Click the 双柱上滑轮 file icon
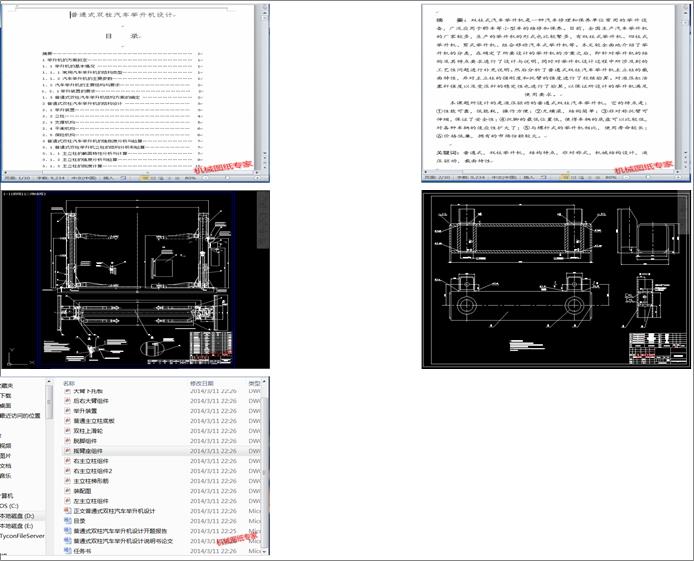694x561 pixels. pos(68,431)
